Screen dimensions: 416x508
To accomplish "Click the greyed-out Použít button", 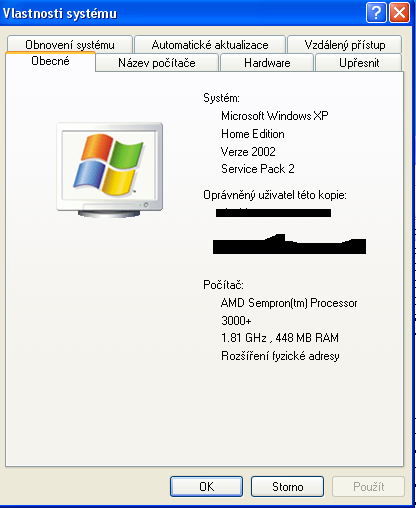I will click(368, 486).
